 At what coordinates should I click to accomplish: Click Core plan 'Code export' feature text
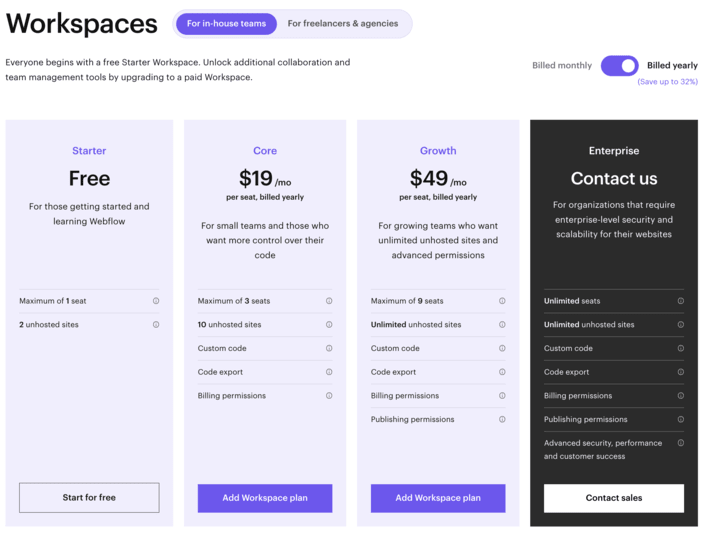click(220, 372)
